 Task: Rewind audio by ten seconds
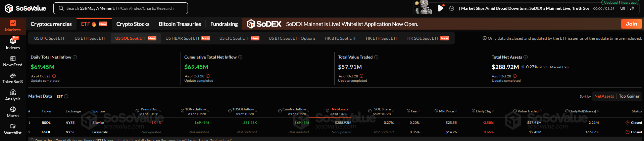(452, 8)
